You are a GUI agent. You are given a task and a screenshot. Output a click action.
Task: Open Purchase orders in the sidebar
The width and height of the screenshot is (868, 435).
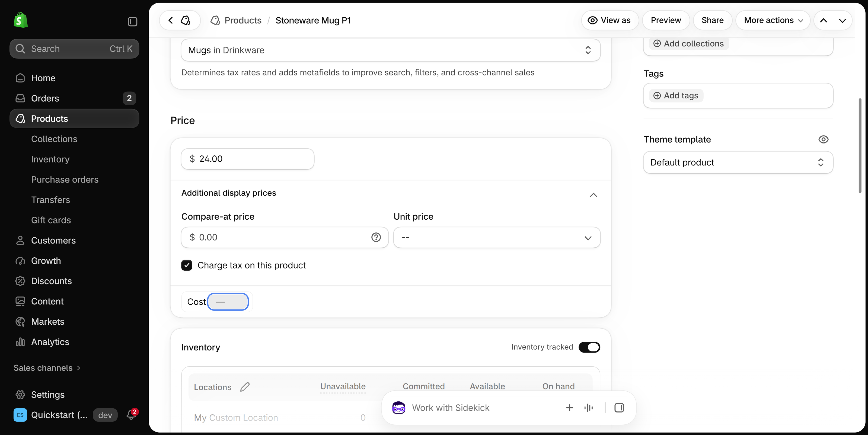click(65, 180)
